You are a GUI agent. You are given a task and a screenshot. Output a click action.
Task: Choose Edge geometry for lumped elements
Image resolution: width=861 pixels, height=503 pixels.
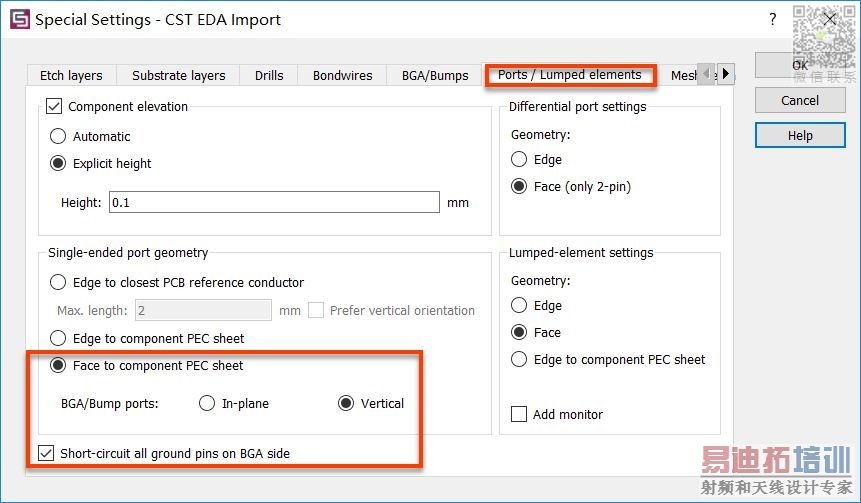[519, 305]
